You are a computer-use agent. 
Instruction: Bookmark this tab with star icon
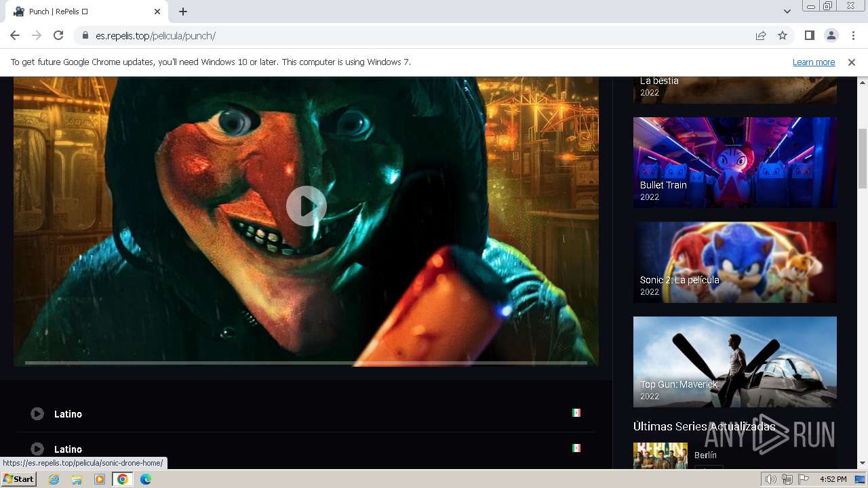coord(783,35)
